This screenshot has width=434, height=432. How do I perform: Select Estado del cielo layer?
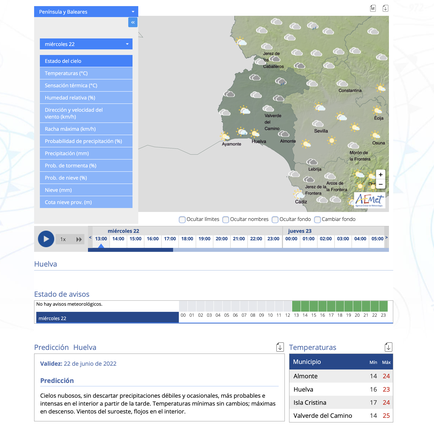[86, 61]
